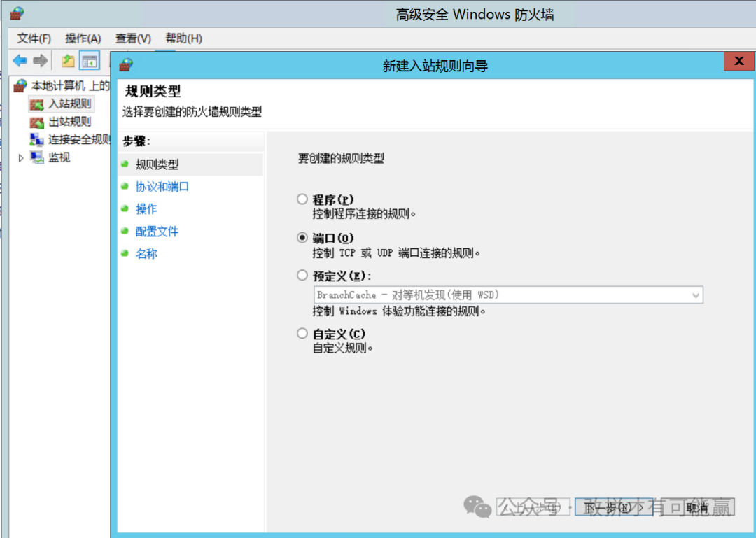The width and height of the screenshot is (756, 538).
Task: Select the 自定义(C) radio button
Action: tap(302, 333)
